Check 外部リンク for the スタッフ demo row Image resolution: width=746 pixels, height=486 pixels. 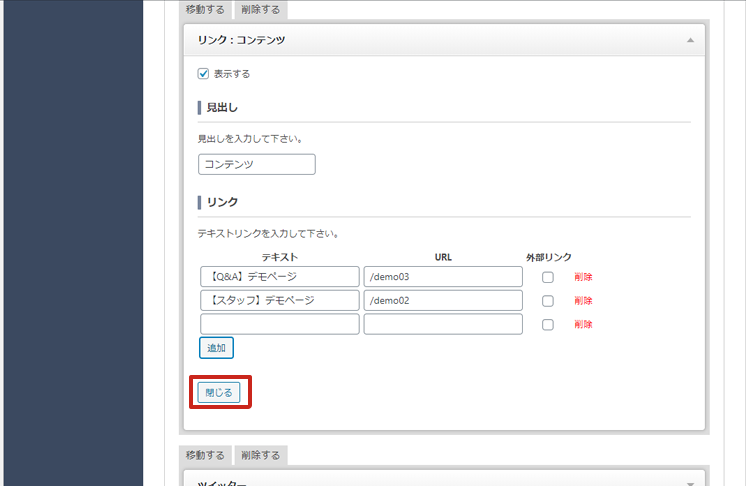click(x=548, y=301)
